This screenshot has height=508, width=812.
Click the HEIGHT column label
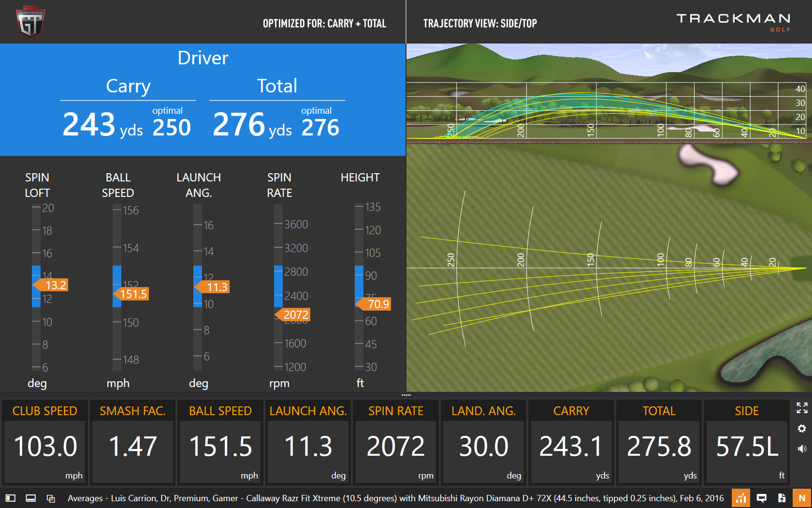[360, 178]
